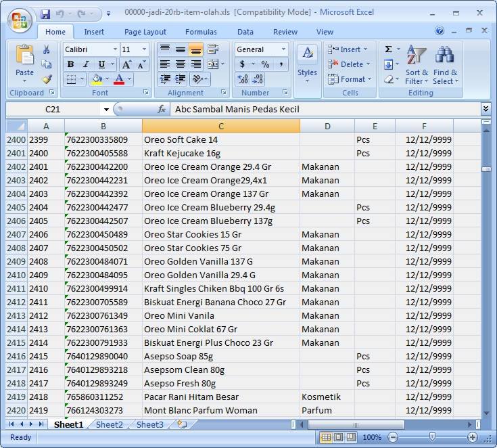This screenshot has height=448, width=497.
Task: Click the Find & Select button
Action: tap(445, 65)
